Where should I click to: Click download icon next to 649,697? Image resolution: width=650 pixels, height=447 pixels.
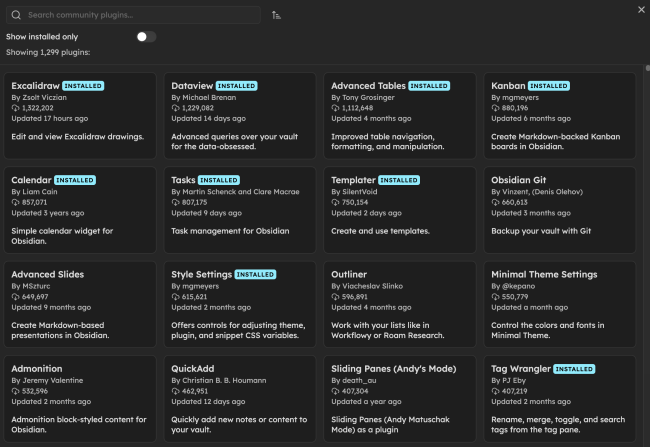[x=15, y=297]
